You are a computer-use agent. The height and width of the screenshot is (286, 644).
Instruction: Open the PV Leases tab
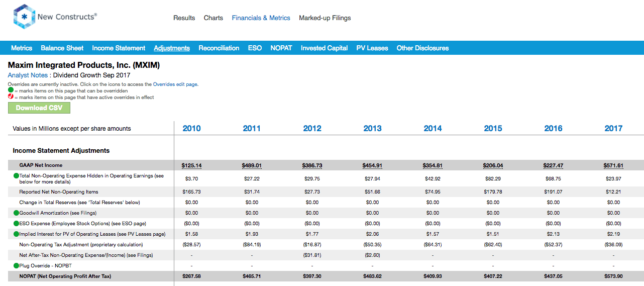point(372,48)
